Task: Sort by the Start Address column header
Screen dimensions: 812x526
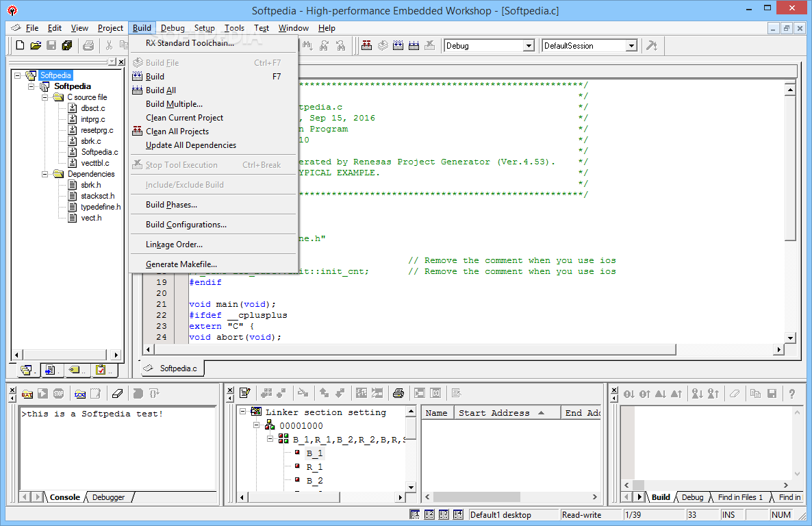Action: (507, 412)
